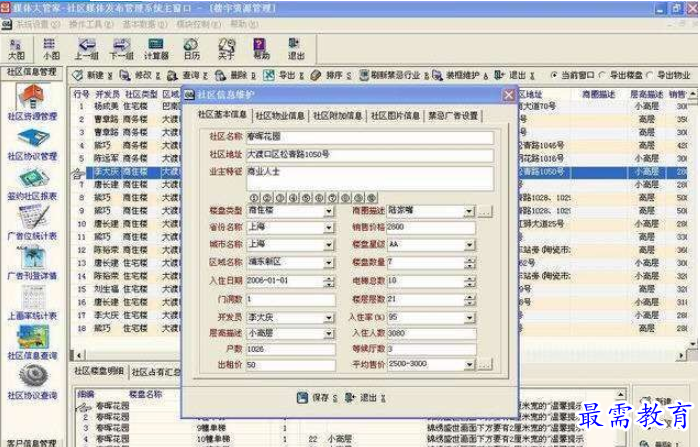Open 广告刊登详情 in the sidebar
Screen dimensions: 700x447
(32, 263)
